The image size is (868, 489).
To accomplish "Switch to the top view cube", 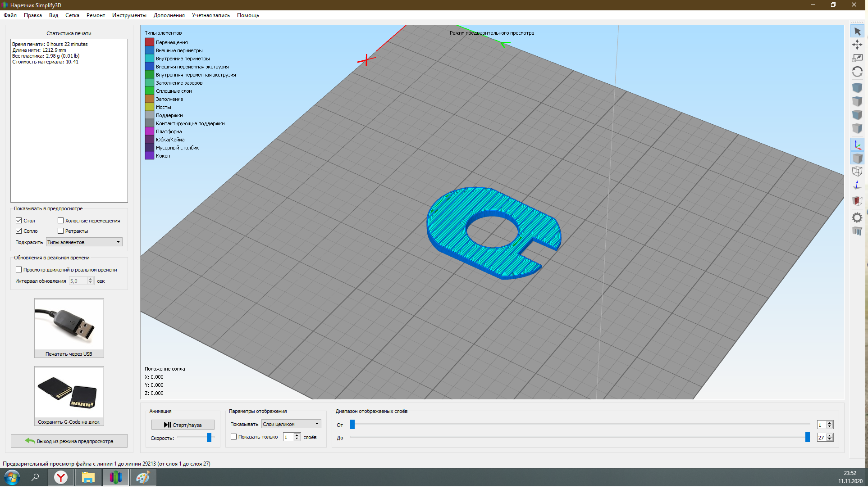I will click(x=857, y=101).
